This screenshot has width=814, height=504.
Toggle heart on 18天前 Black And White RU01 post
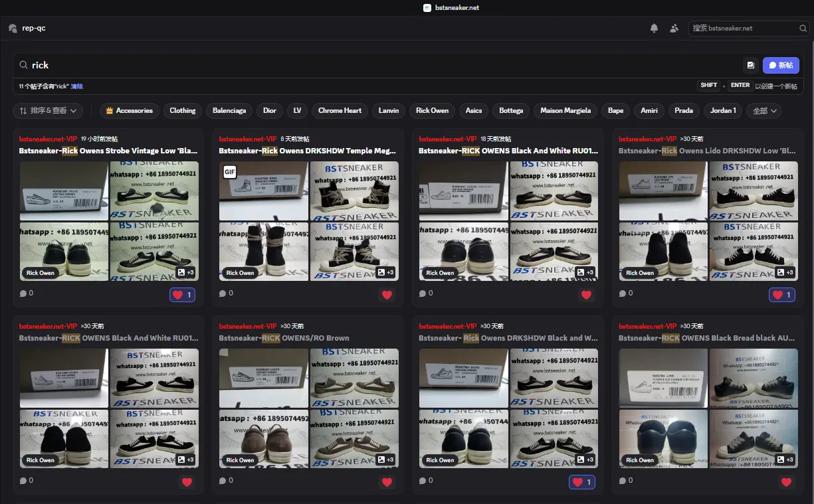click(586, 295)
